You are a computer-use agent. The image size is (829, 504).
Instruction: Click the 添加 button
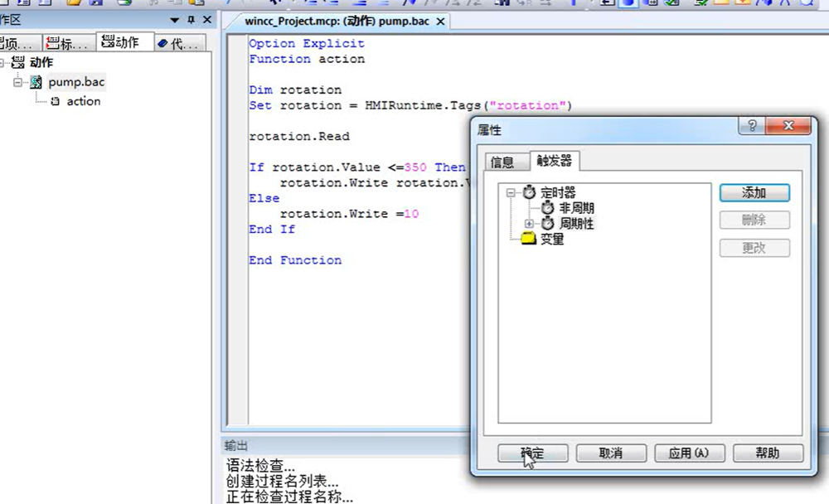[754, 193]
